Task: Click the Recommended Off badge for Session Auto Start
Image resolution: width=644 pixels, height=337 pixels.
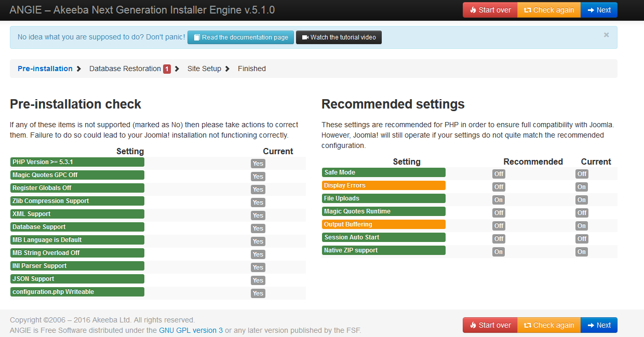Action: pyautogui.click(x=499, y=239)
